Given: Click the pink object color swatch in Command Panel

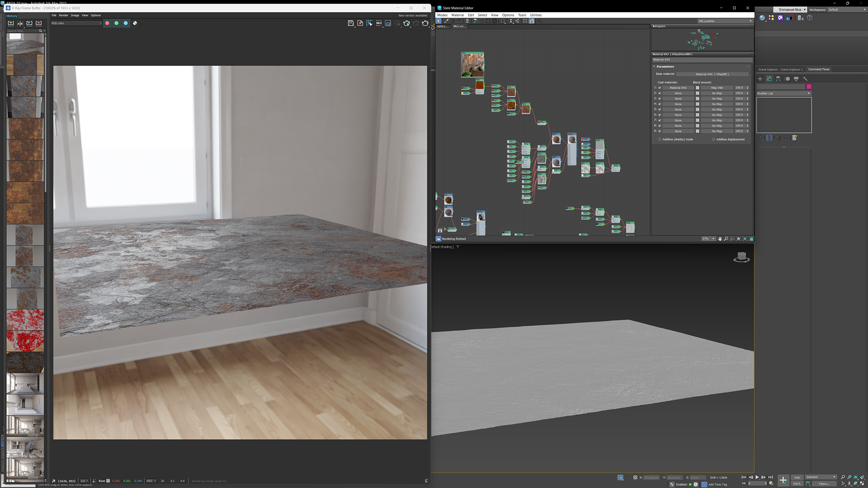Looking at the screenshot, I should point(809,86).
